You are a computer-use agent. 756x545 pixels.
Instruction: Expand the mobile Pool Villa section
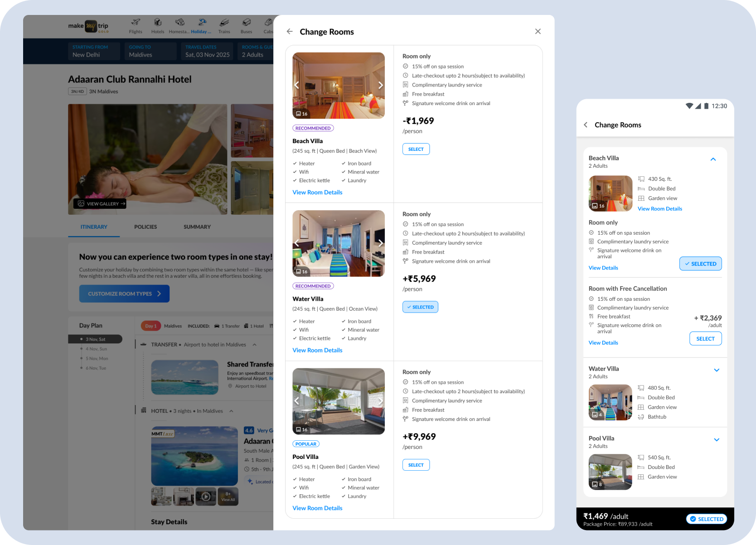[x=717, y=440]
